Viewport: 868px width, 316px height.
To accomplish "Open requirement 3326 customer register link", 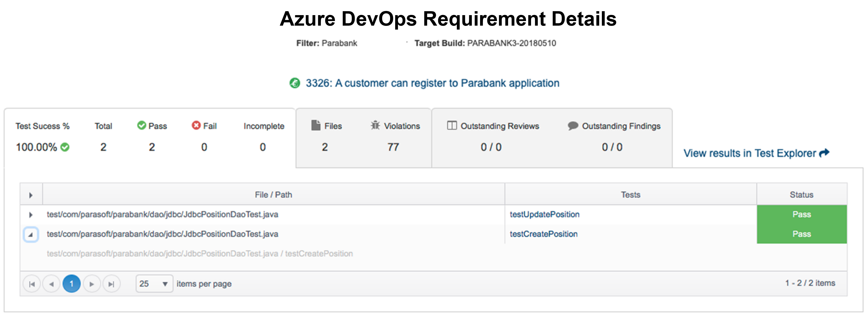I will tap(432, 83).
